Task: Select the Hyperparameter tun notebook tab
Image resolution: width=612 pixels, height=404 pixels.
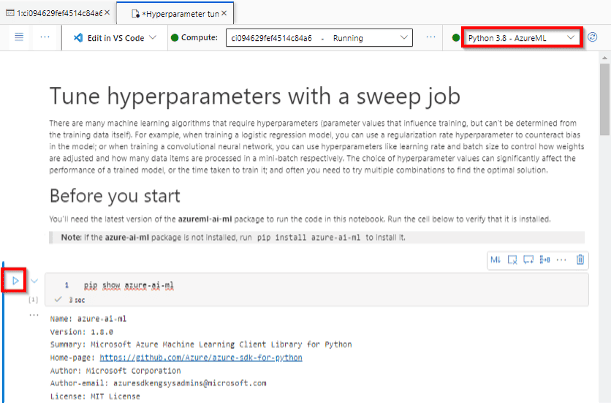Action: (x=175, y=13)
